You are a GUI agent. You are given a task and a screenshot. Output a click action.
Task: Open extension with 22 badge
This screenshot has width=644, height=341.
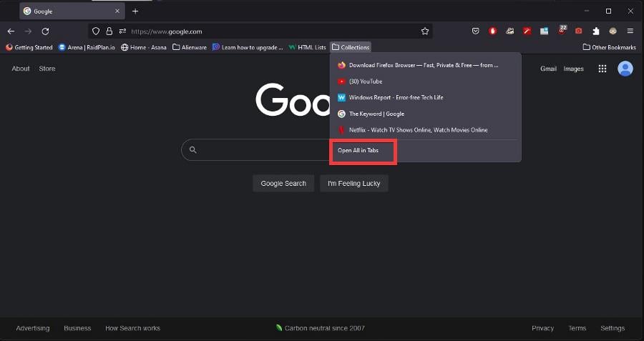click(x=562, y=30)
